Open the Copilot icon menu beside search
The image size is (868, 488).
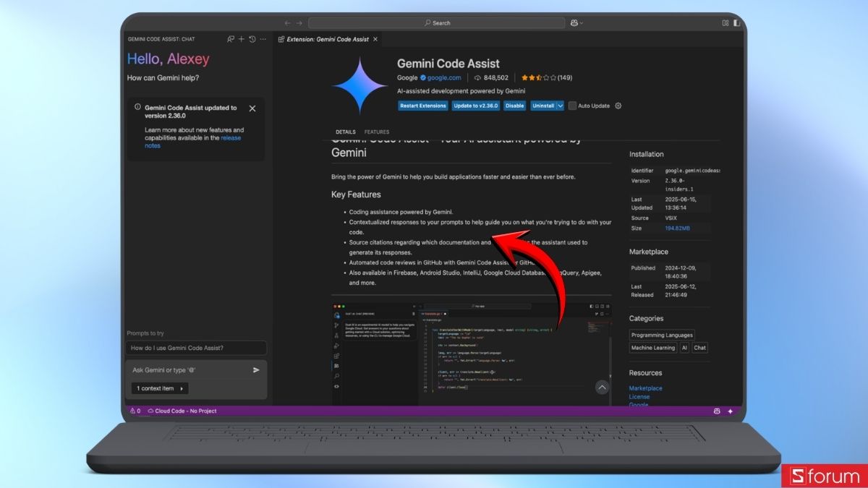point(576,23)
